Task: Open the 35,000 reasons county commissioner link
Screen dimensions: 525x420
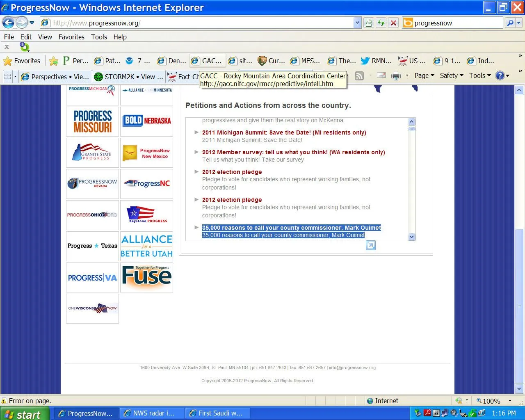Action: (292, 228)
